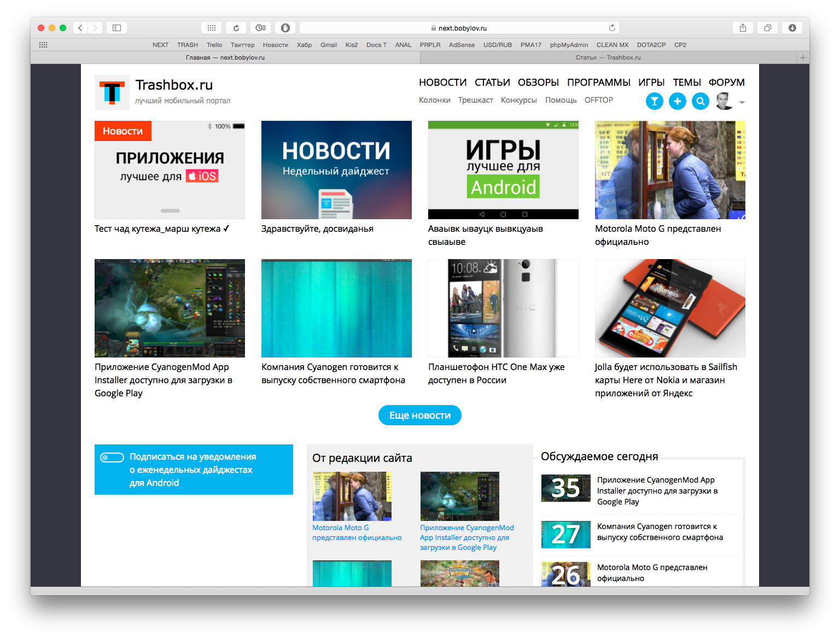Open the Конкурсы submenu link
Screen dimensions: 840x639
[x=519, y=100]
